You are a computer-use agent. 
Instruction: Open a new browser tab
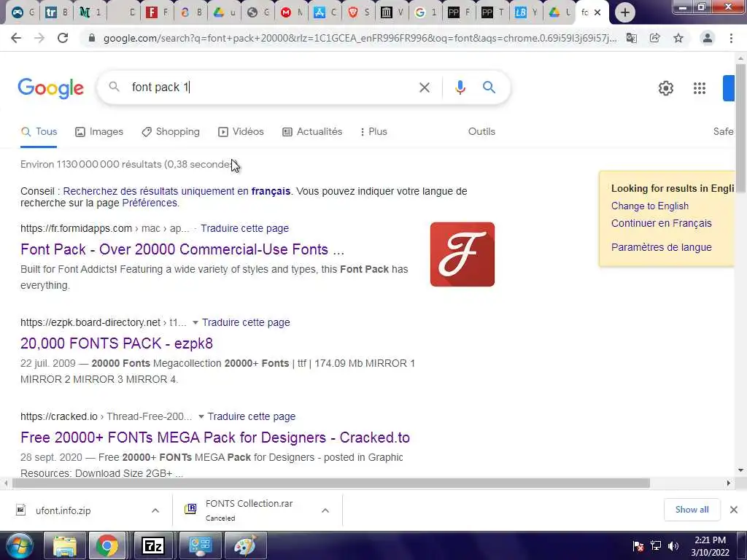[x=625, y=12]
